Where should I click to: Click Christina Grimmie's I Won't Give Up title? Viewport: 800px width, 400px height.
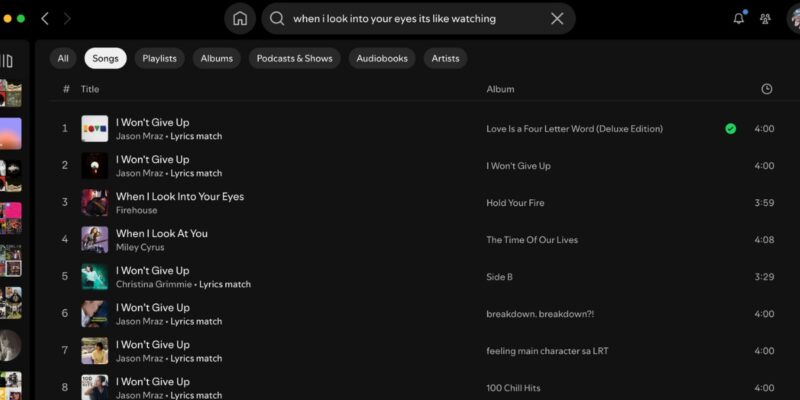[153, 270]
